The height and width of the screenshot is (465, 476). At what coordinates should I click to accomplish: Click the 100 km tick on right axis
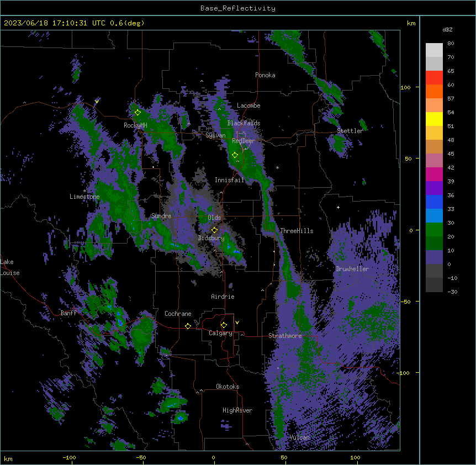click(405, 87)
